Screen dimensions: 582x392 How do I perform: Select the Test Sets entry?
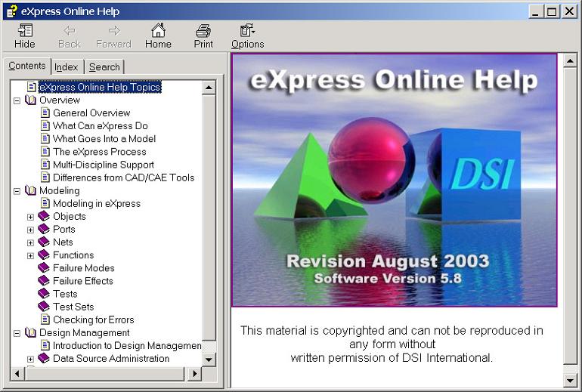click(x=73, y=307)
